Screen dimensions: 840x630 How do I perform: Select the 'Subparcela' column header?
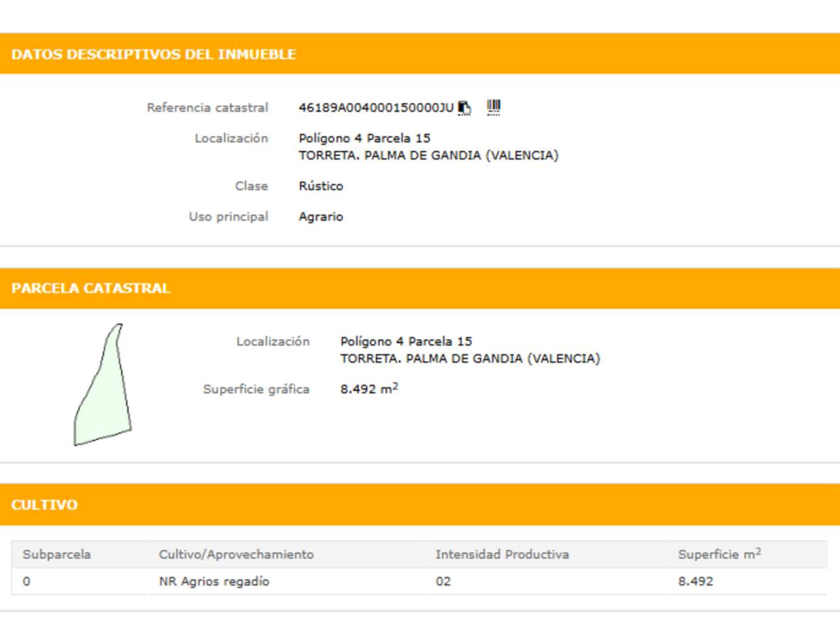click(x=56, y=555)
